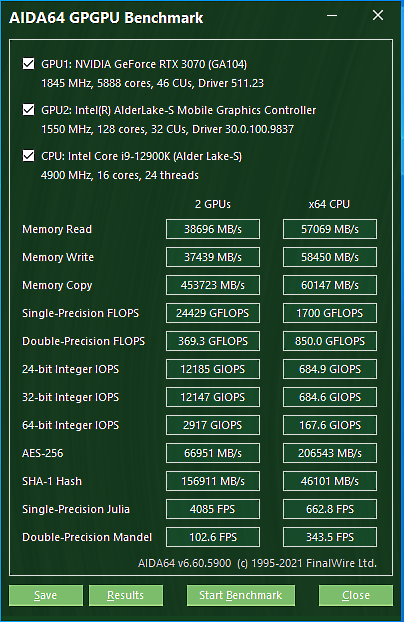Click the GPU2 specs line with Driver 30.0.100.9837
Screen dimensions: 404x622
point(167,129)
